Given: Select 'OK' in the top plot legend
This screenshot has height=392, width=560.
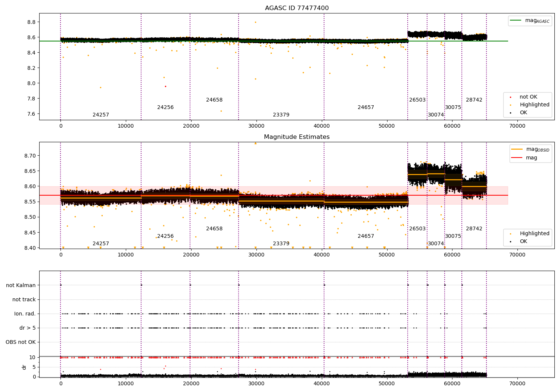Looking at the screenshot, I should coord(519,113).
